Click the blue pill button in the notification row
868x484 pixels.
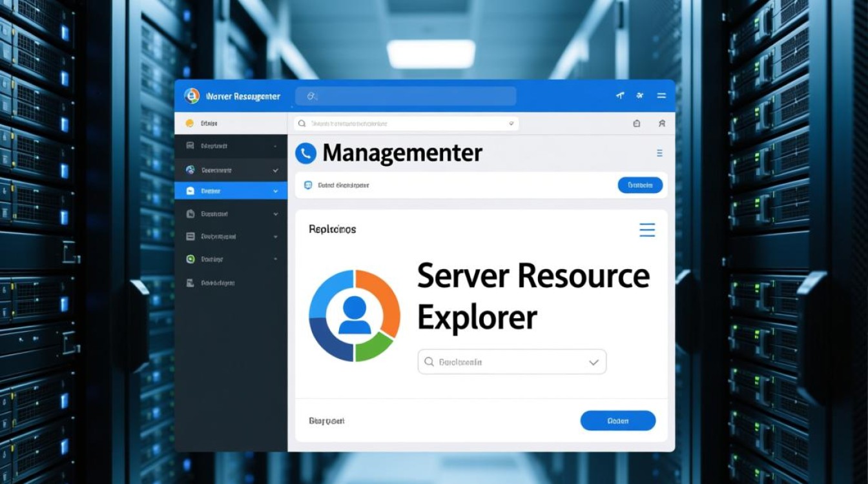[640, 185]
